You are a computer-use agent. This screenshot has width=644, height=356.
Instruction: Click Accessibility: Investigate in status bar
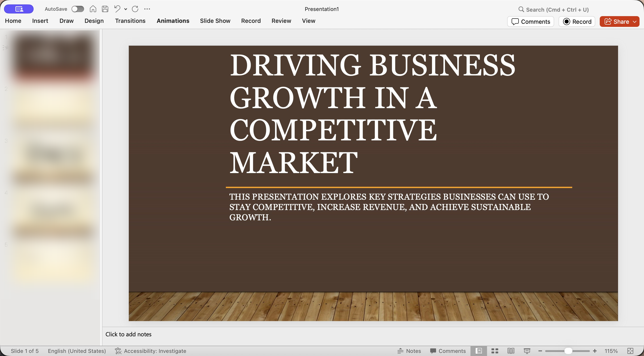(151, 351)
